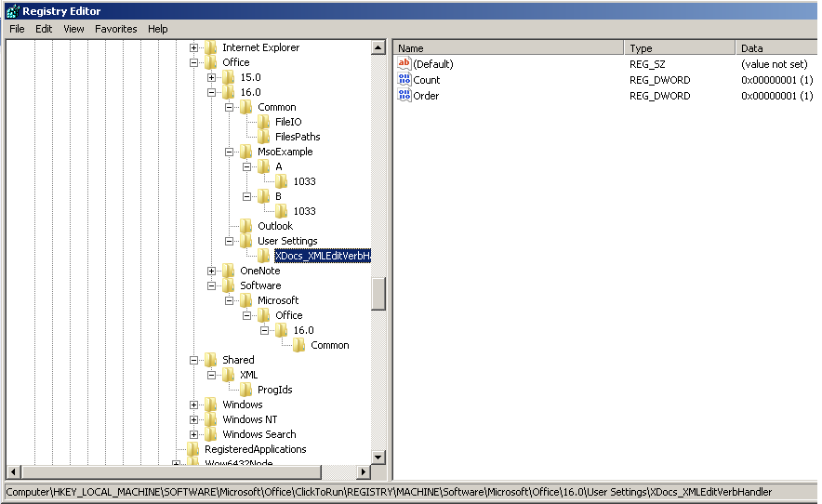This screenshot has height=504, width=822.
Task: Click the Shared folder icon
Action: [x=211, y=360]
